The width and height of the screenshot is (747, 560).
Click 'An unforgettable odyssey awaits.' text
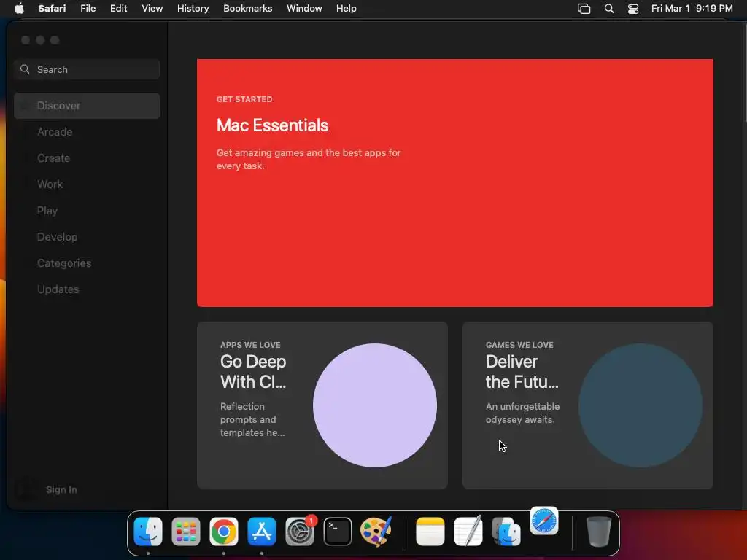coord(522,413)
